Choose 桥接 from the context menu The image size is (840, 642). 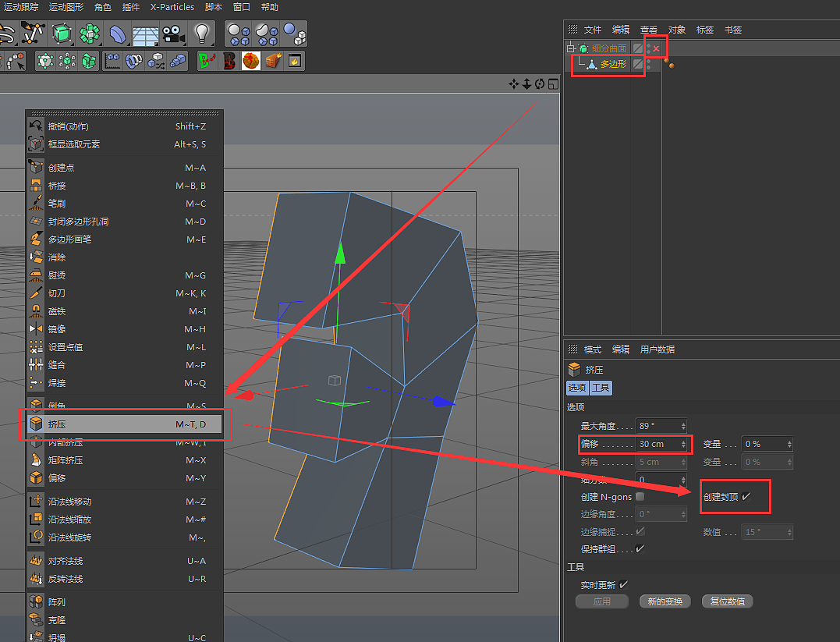[x=124, y=186]
